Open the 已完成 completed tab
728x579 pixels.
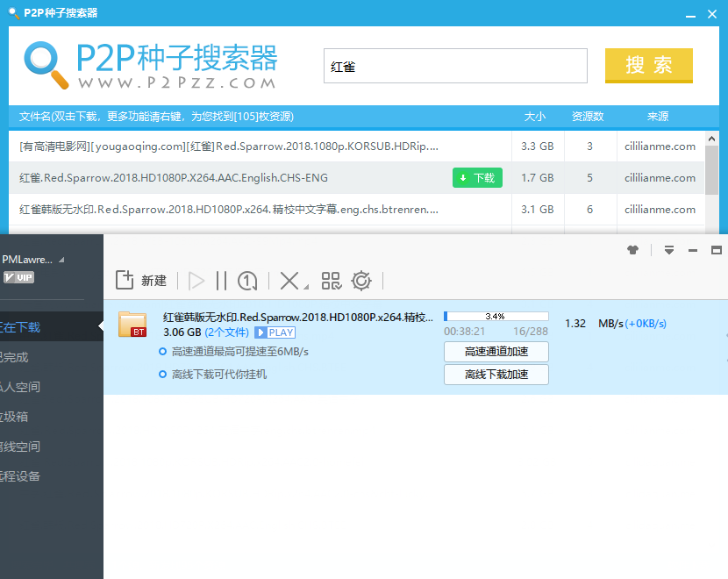(52, 357)
